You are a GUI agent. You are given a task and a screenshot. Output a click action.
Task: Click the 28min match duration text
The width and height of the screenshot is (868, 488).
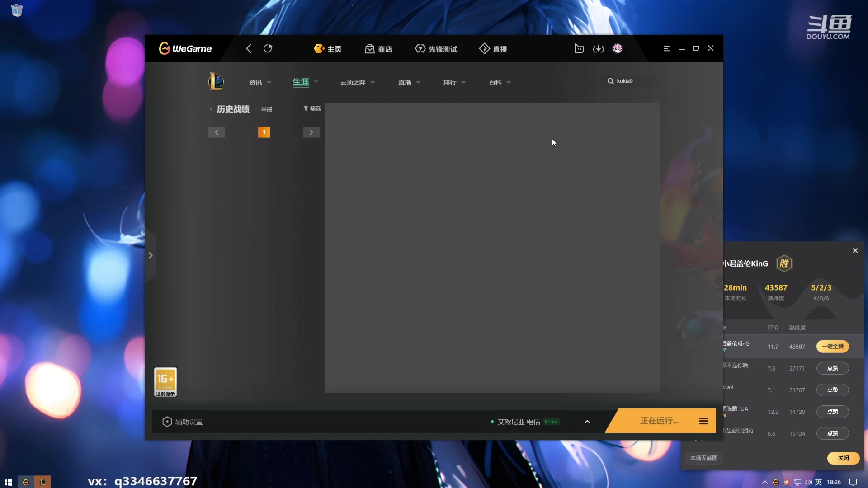point(736,288)
